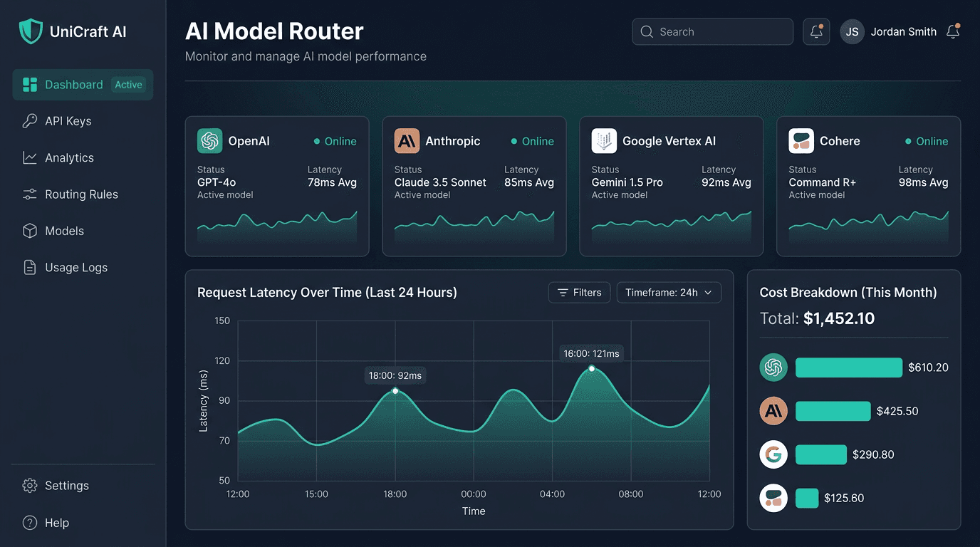Viewport: 980px width, 547px height.
Task: Click the OpenAI provider logo
Action: pyautogui.click(x=209, y=141)
